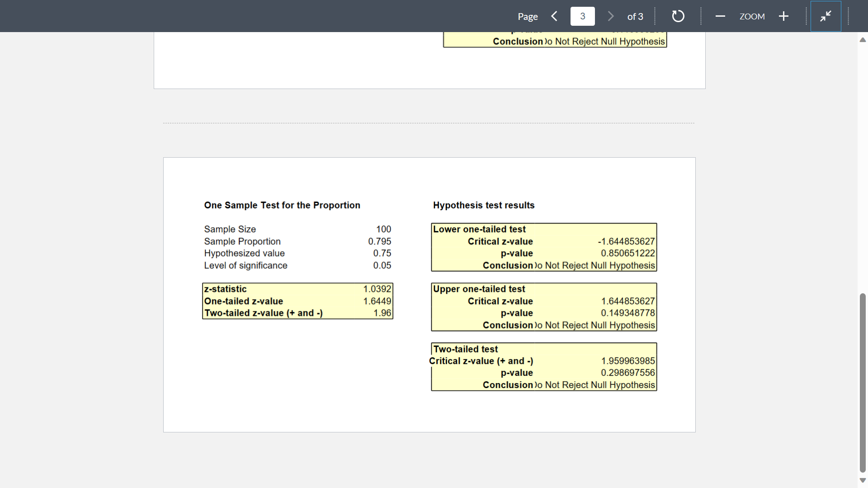Click the 'of 3' page count label

click(x=635, y=16)
